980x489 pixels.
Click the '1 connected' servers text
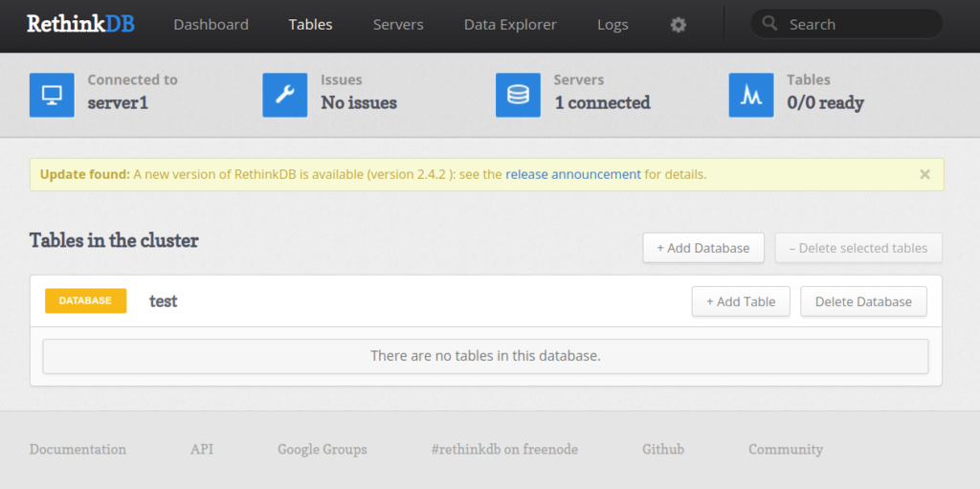click(x=603, y=102)
